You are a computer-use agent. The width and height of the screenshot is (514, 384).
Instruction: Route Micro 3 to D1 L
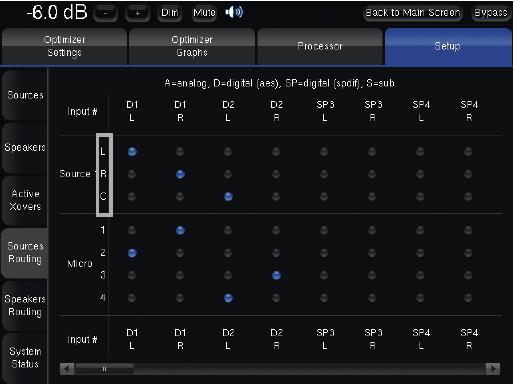coord(132,275)
